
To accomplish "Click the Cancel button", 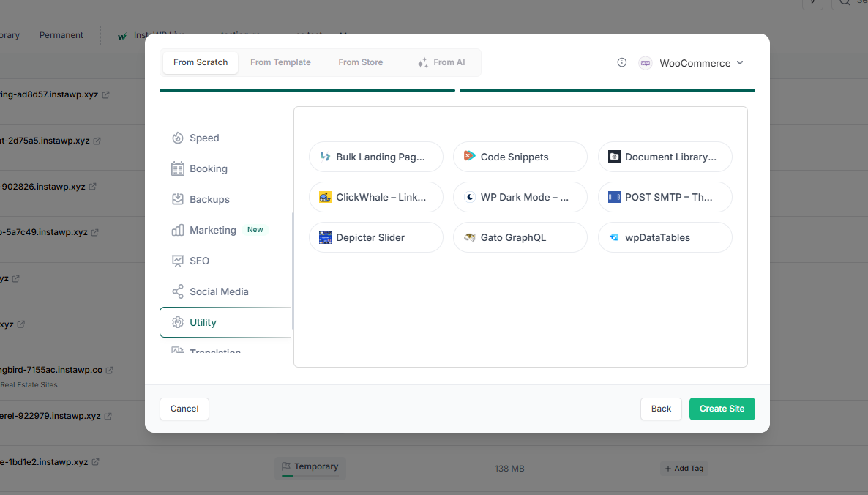I will (184, 409).
